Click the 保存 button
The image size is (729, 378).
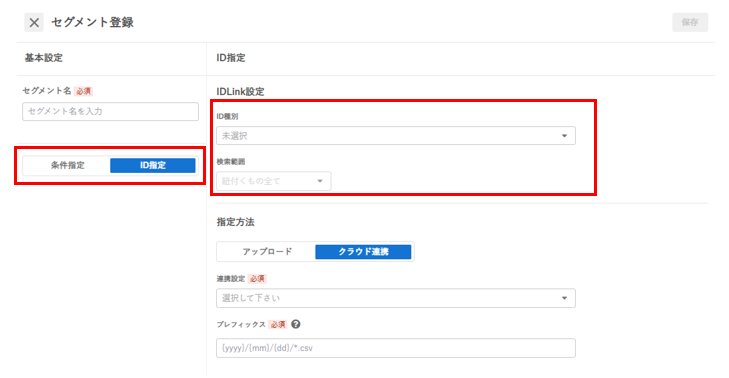(x=690, y=22)
